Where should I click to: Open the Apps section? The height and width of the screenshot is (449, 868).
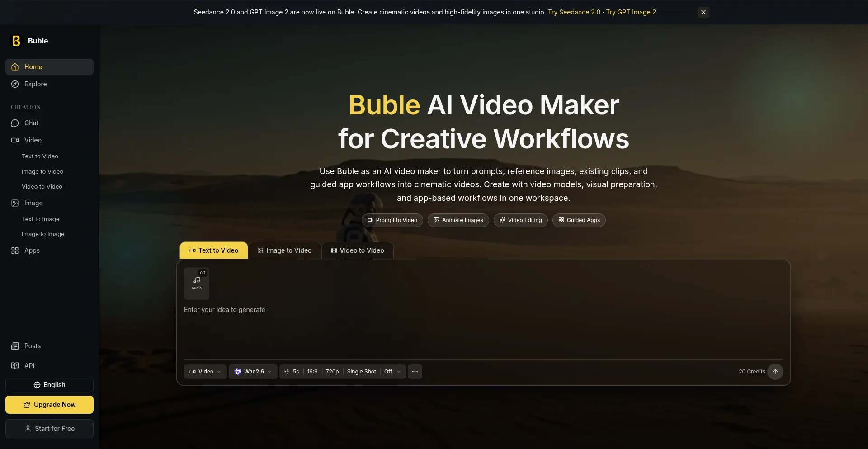49,250
